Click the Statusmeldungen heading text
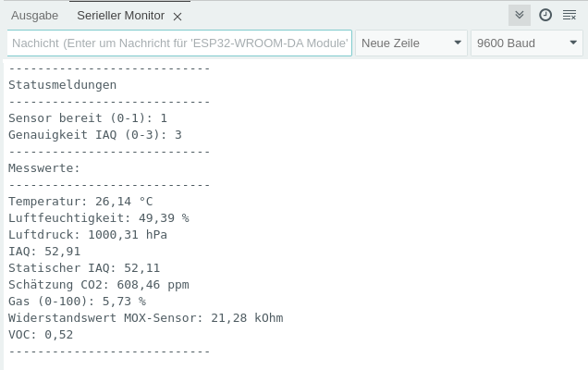The width and height of the screenshot is (588, 370). pyautogui.click(x=62, y=85)
